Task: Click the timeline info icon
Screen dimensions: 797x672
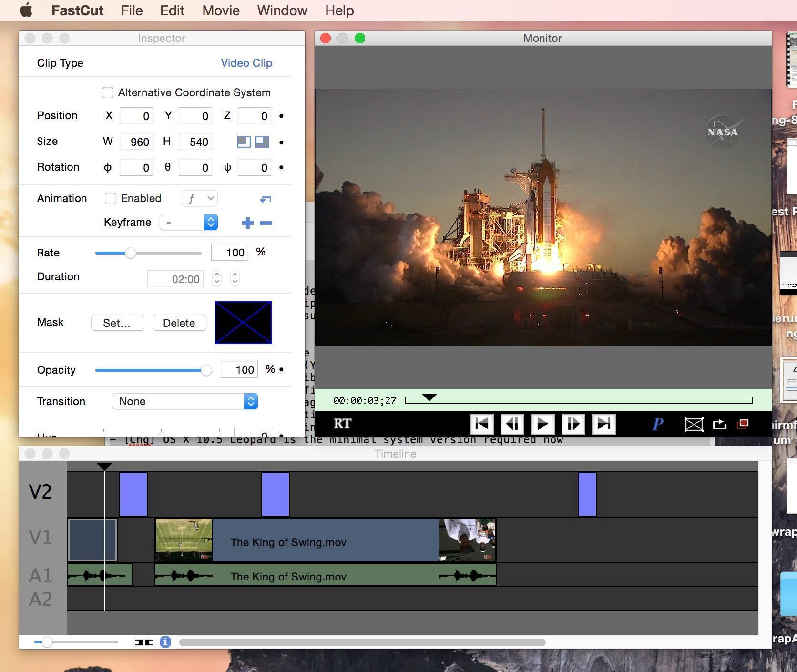Action: 165,642
